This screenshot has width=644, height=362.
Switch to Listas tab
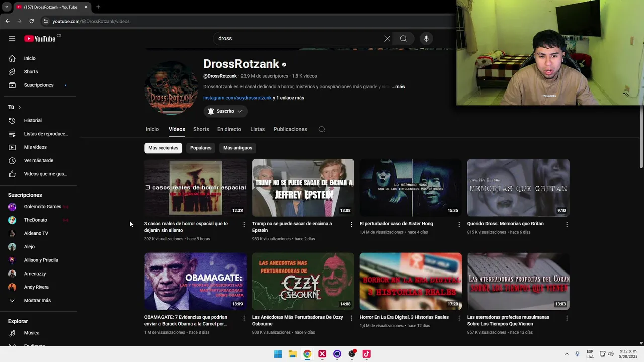257,129
